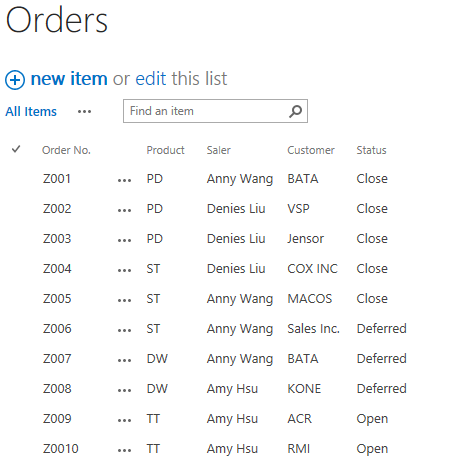Open the Product column header menu

click(x=165, y=150)
